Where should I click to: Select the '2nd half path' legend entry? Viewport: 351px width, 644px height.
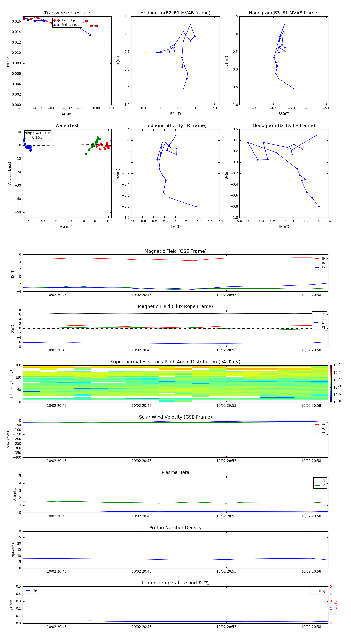(x=67, y=25)
